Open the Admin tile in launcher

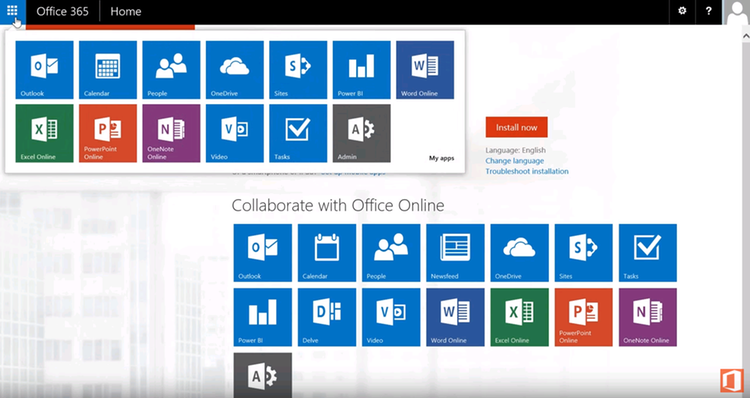[362, 133]
